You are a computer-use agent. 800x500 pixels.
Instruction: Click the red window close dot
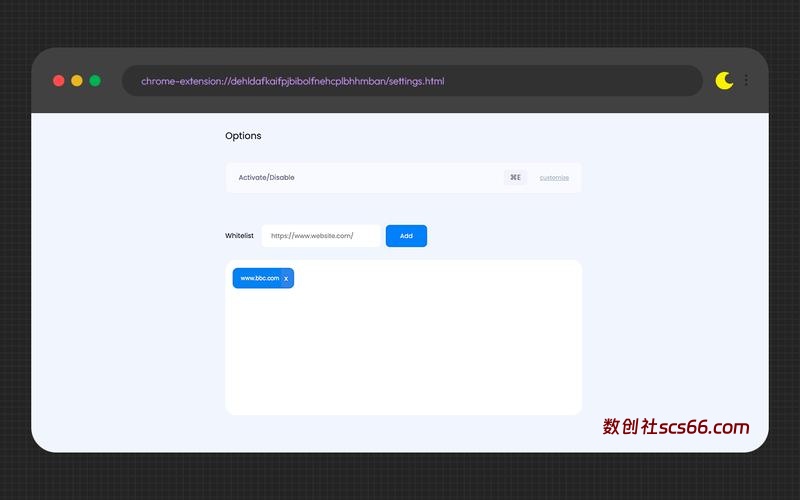(59, 81)
